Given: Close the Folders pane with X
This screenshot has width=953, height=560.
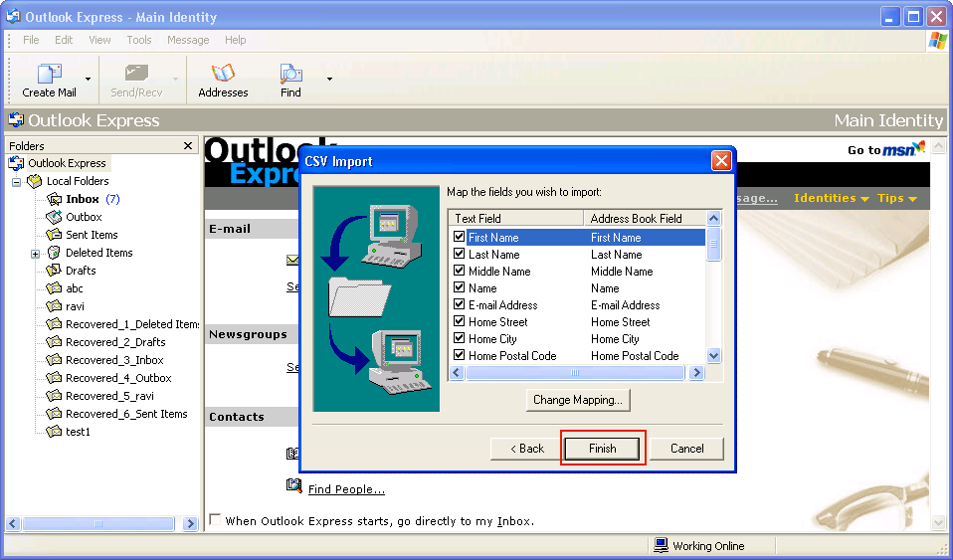Looking at the screenshot, I should 188,146.
